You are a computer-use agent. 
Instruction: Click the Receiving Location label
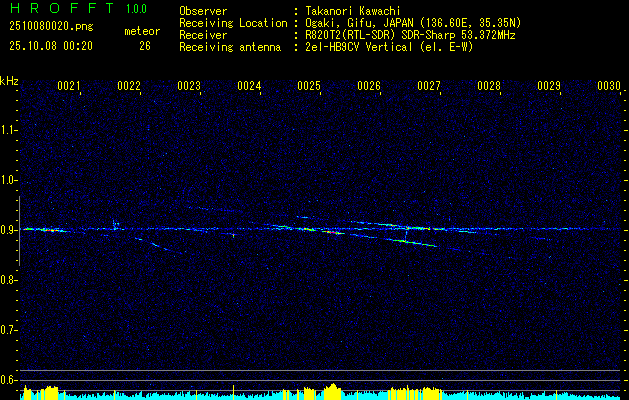tap(233, 24)
